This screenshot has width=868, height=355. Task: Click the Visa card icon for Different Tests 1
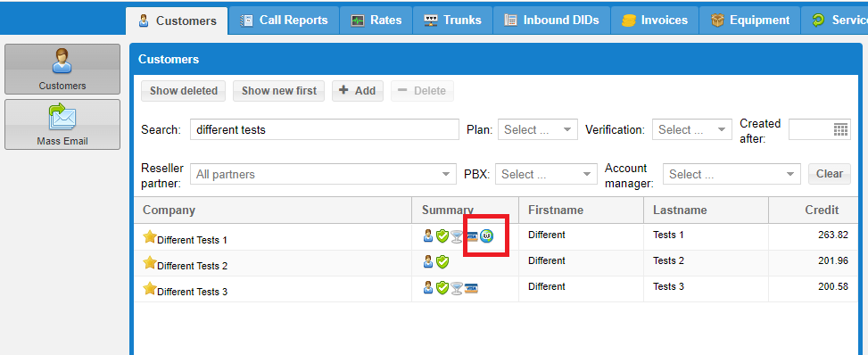point(472,236)
